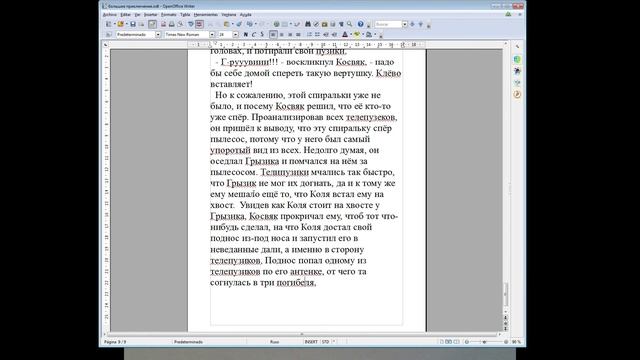Toggle Bold (N) formatting

coord(246,35)
